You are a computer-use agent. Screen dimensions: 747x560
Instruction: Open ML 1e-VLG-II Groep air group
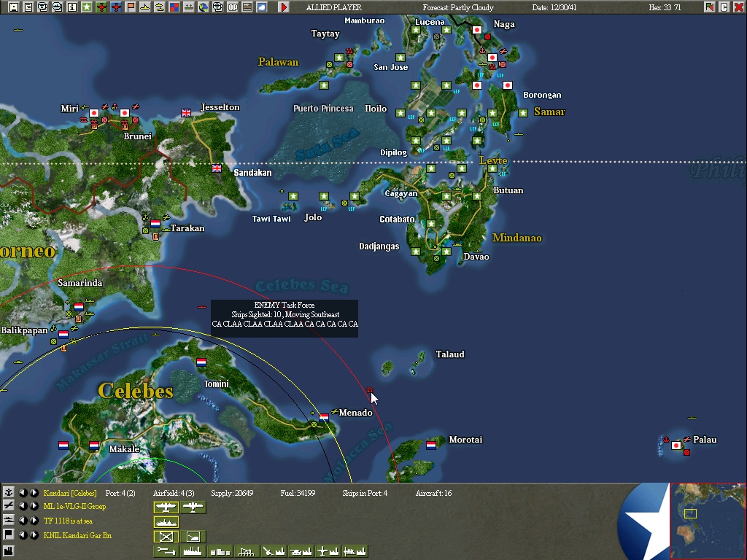point(75,507)
